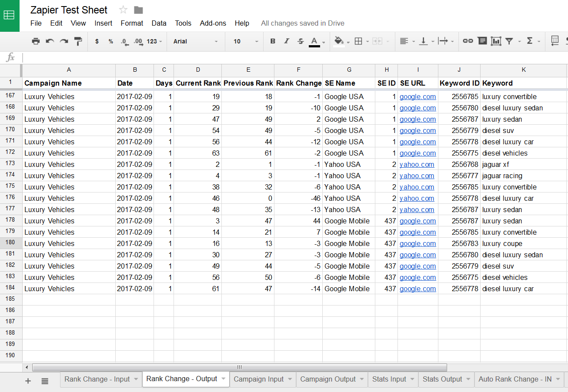Screen dimensions: 568x392
Task: Expand the Rank Change - Output tab arrow
Action: (224, 379)
